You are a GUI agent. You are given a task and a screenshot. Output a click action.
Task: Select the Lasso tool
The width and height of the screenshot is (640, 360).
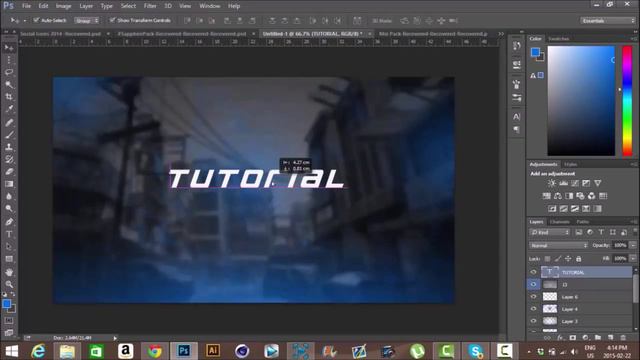click(9, 73)
